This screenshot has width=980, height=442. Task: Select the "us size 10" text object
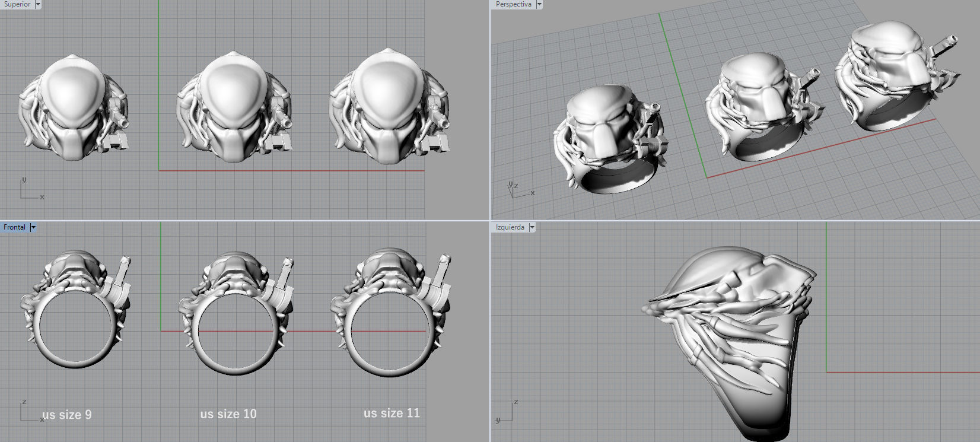[228, 414]
